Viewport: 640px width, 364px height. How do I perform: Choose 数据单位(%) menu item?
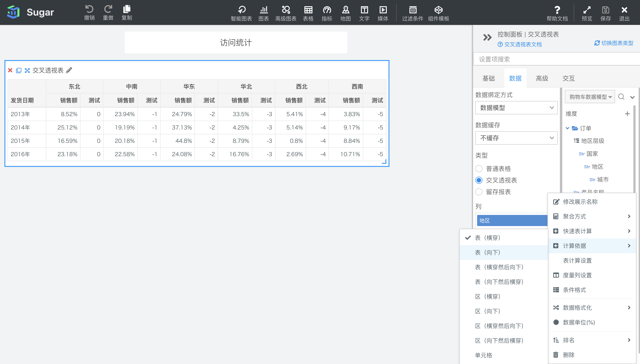(x=592, y=322)
